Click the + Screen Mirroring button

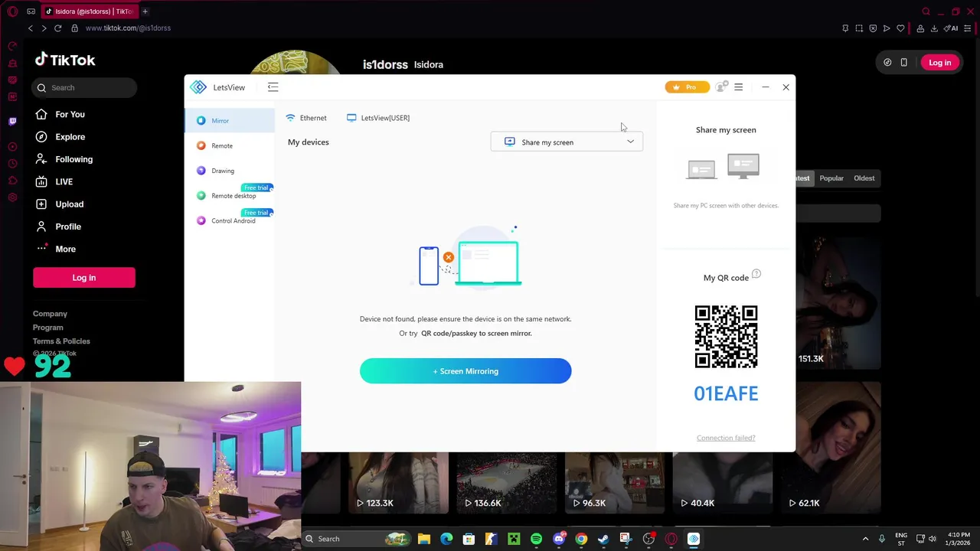[465, 371]
